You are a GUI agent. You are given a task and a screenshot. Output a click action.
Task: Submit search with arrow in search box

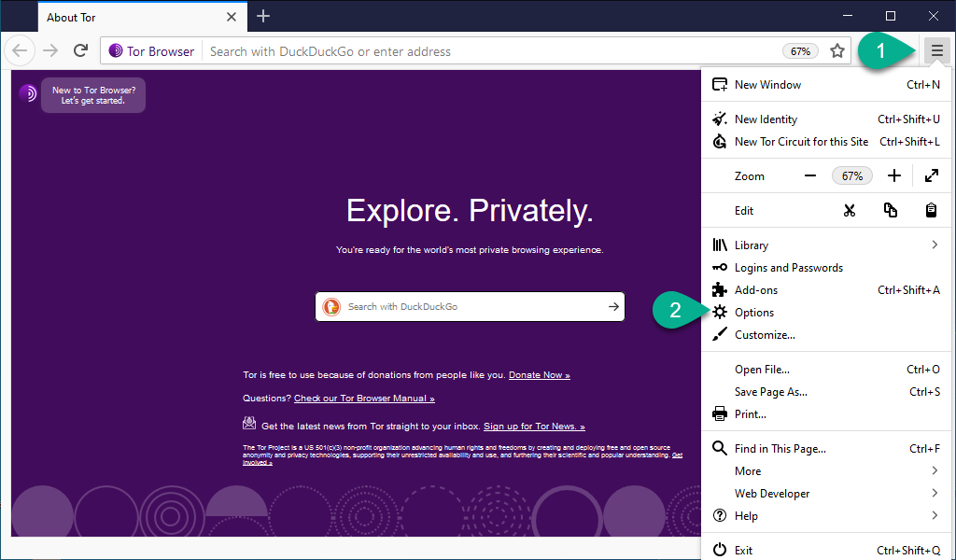point(613,306)
